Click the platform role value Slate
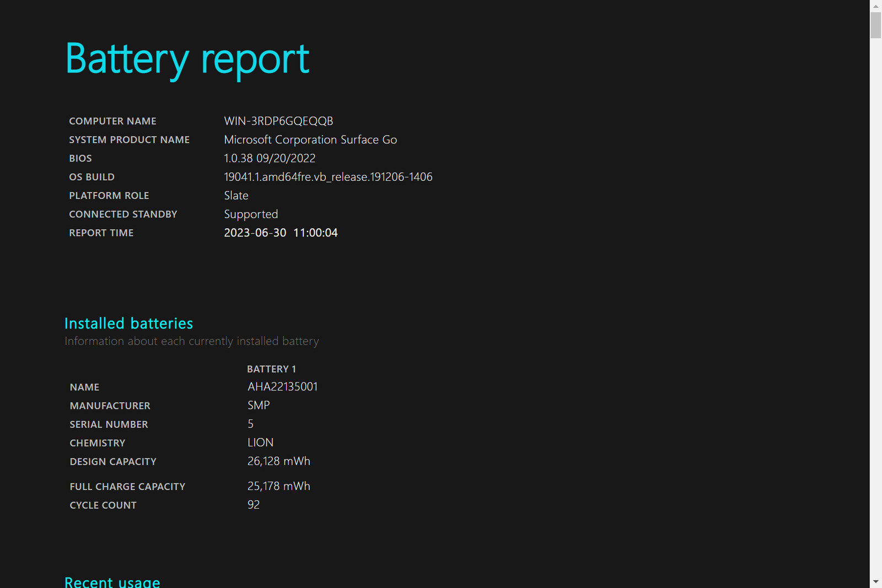 [x=236, y=196]
